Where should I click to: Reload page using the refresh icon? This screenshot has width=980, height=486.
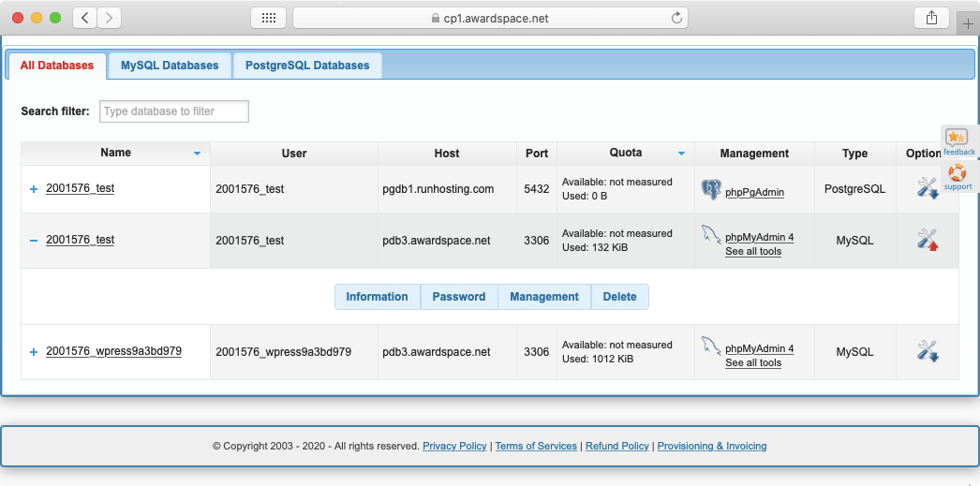pyautogui.click(x=676, y=18)
